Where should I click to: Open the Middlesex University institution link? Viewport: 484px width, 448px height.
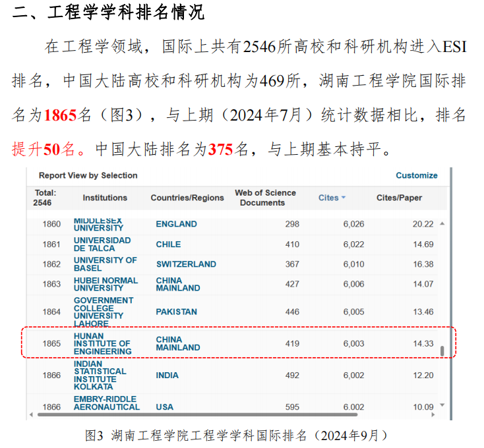[x=98, y=224]
